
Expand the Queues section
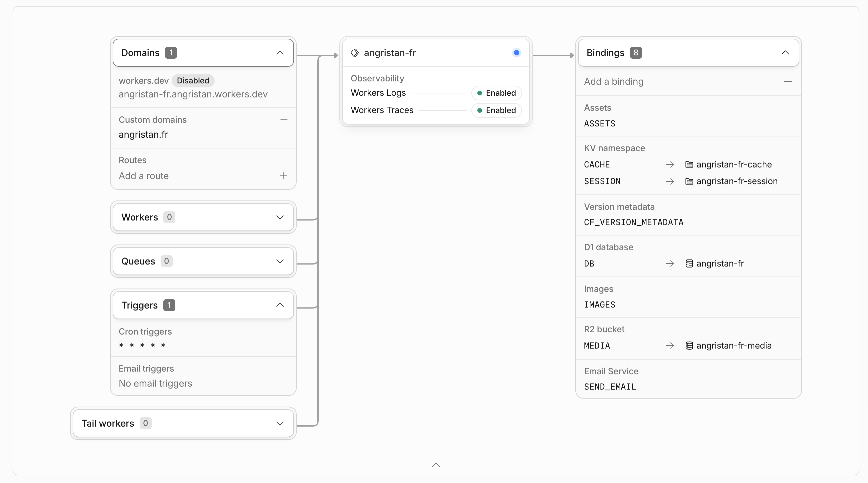[203, 261]
